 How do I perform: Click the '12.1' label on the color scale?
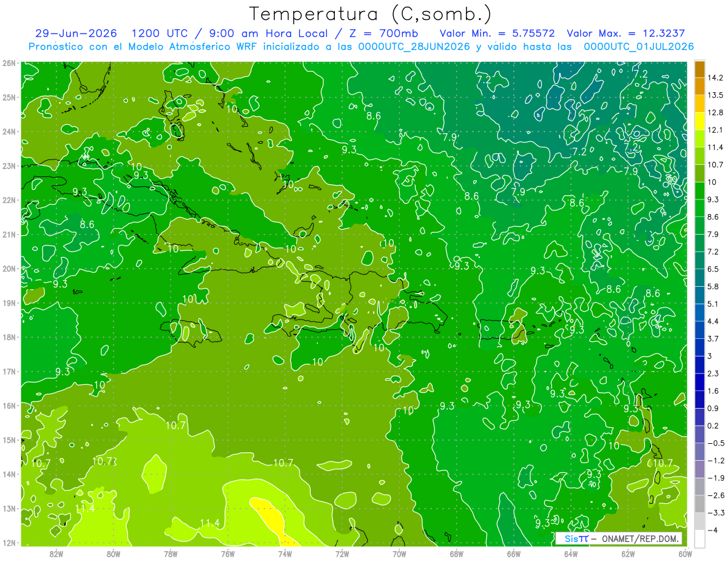[x=716, y=130]
